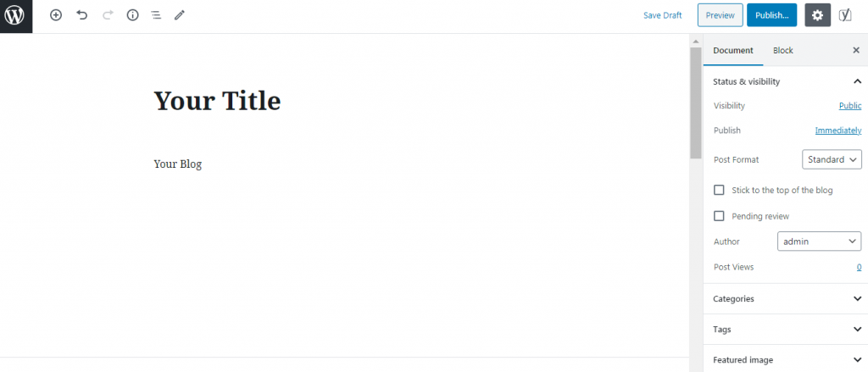Open the Yoast SEO icon
This screenshot has height=372, width=868.
point(845,15)
